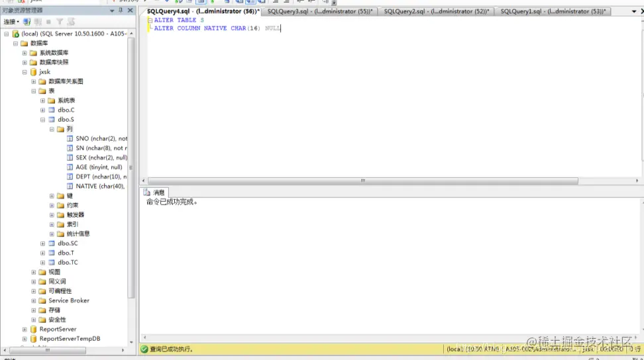Click the 查询已成功执行。 status text
Viewport: 644px width, 360px height.
point(171,349)
